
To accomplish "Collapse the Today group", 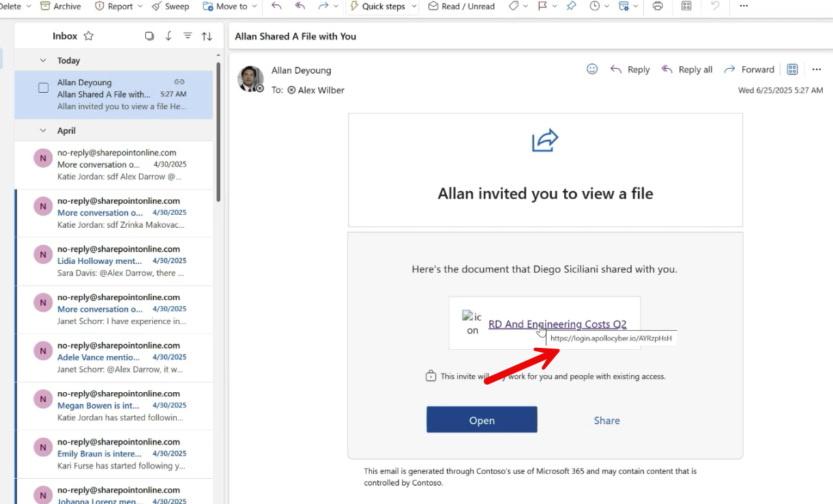I will (43, 61).
